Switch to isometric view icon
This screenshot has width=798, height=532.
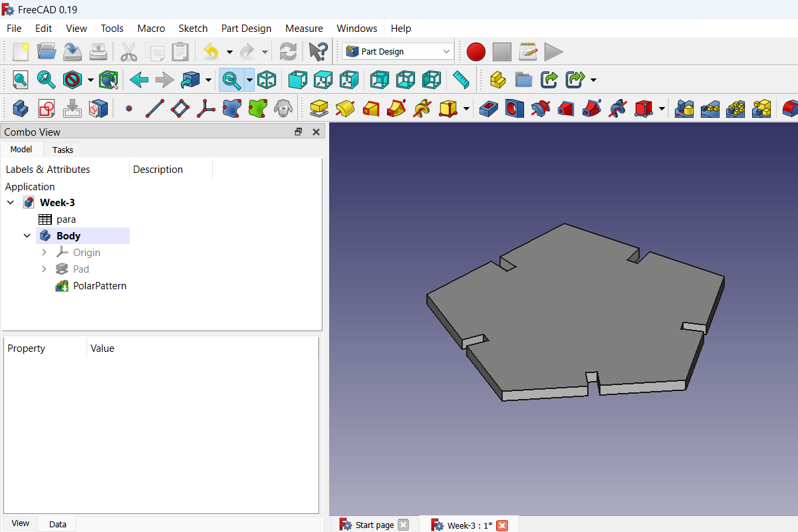tap(267, 80)
